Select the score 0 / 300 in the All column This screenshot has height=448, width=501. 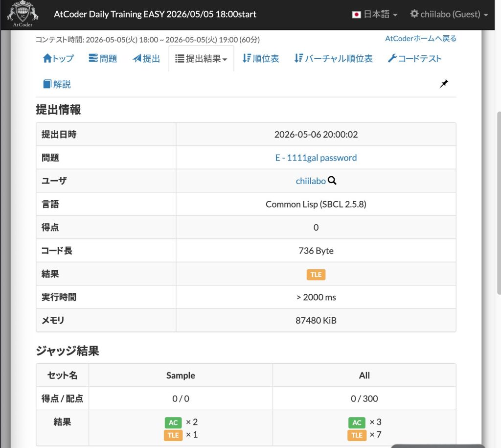click(x=364, y=399)
